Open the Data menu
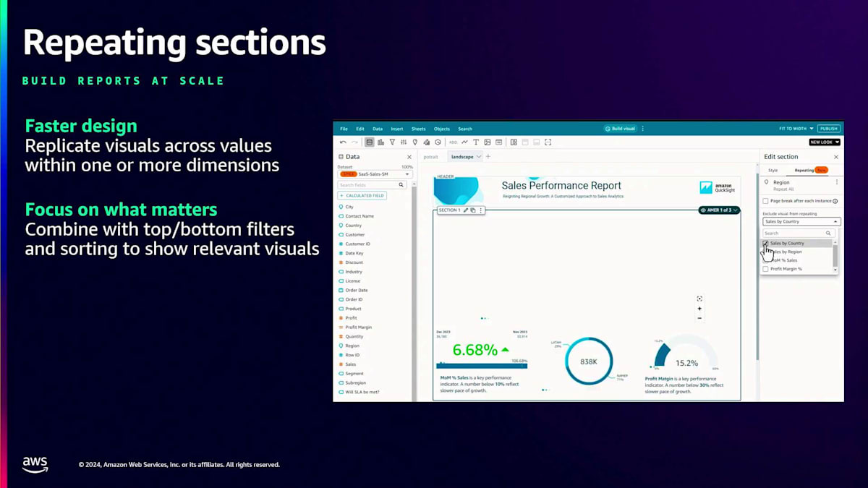Screen dimensions: 868x488 coord(378,129)
